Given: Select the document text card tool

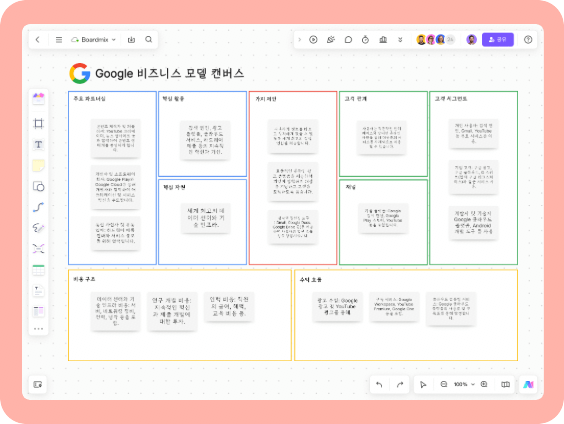Looking at the screenshot, I should [38, 291].
